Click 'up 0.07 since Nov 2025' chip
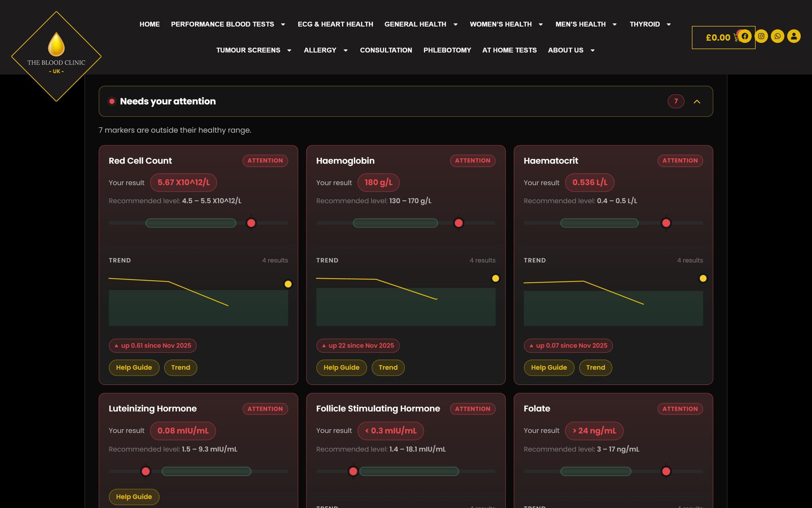Viewport: 812px width, 508px height. pyautogui.click(x=568, y=346)
